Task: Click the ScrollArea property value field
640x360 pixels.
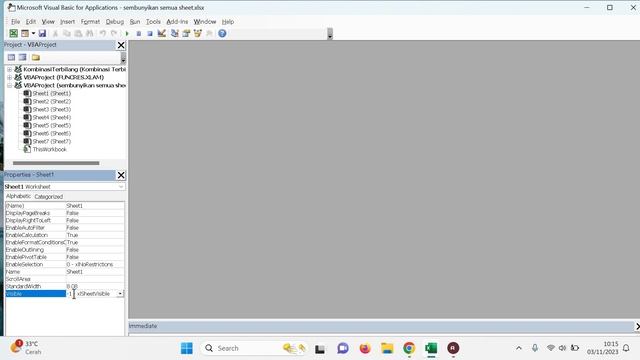Action: pyautogui.click(x=95, y=279)
